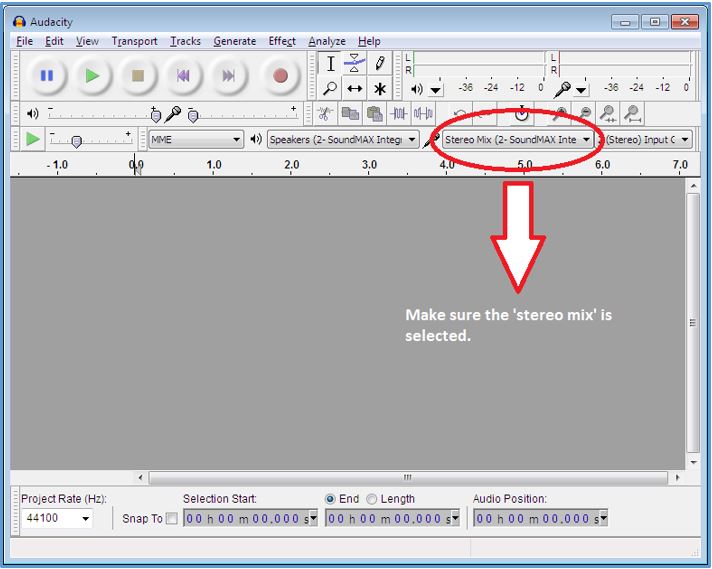The image size is (712, 569).
Task: Click the input meter microphone icon
Action: click(x=562, y=89)
